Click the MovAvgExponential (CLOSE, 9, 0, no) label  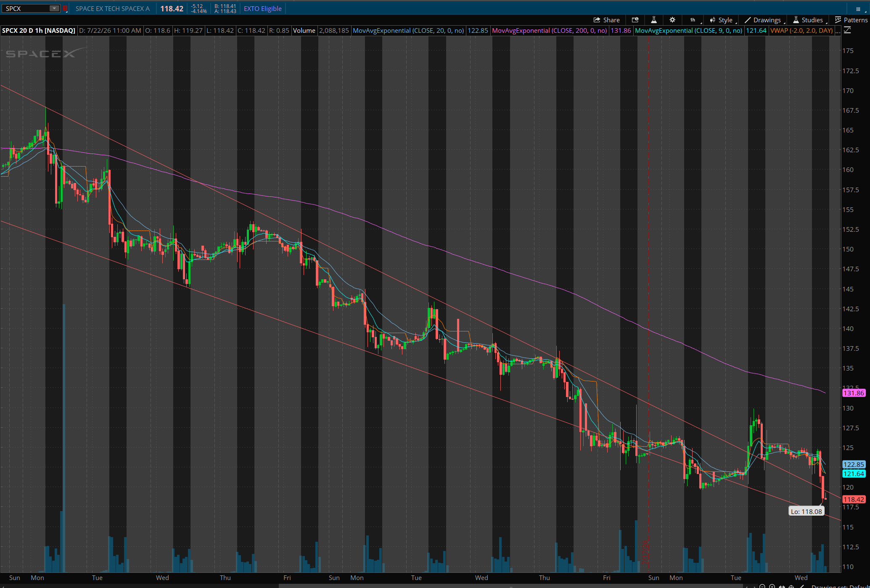coord(688,30)
